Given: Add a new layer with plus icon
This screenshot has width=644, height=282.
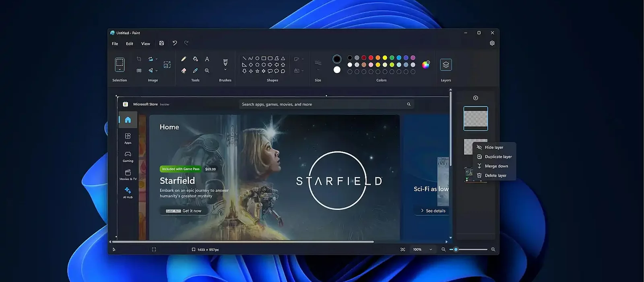Looking at the screenshot, I should click(476, 98).
